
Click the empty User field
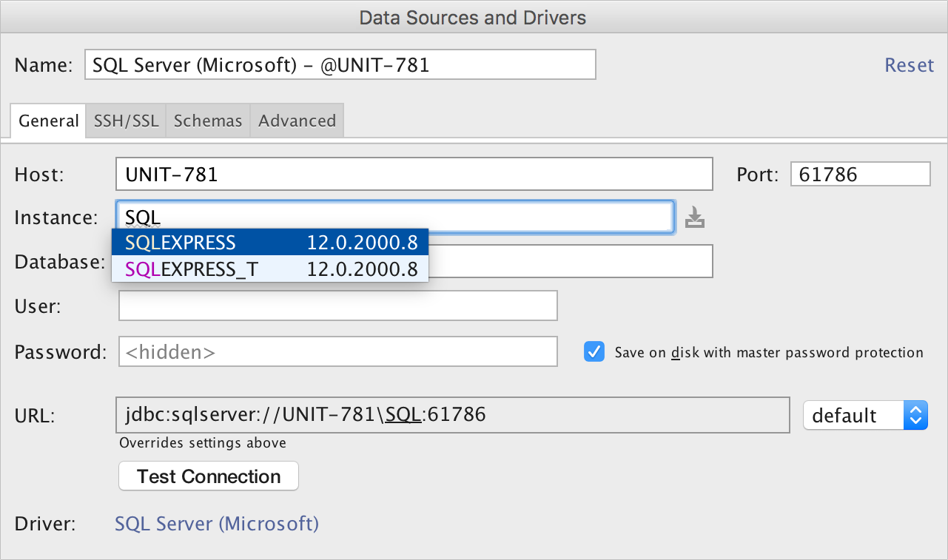(338, 306)
